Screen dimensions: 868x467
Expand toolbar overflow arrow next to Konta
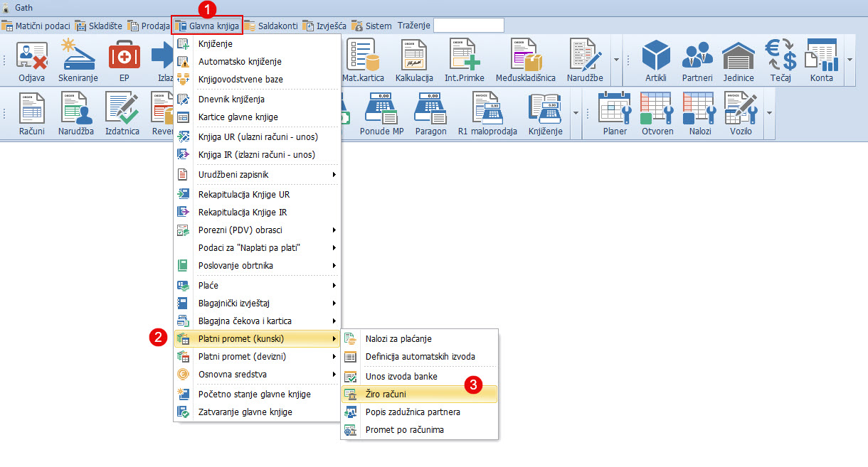coord(850,60)
